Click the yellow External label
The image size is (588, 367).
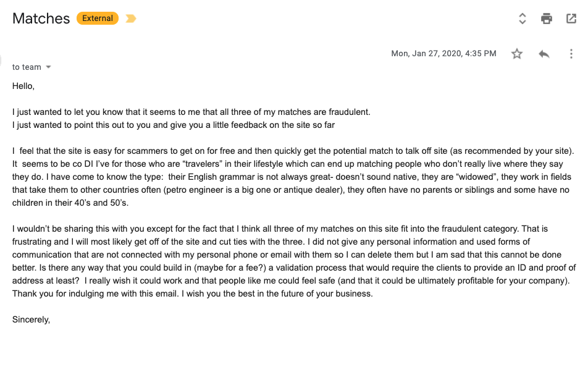98,19
